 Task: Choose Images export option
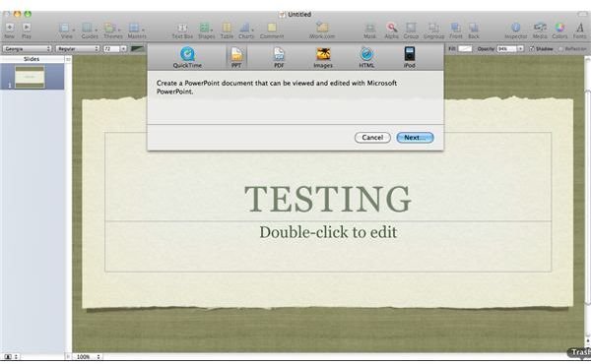pos(323,57)
